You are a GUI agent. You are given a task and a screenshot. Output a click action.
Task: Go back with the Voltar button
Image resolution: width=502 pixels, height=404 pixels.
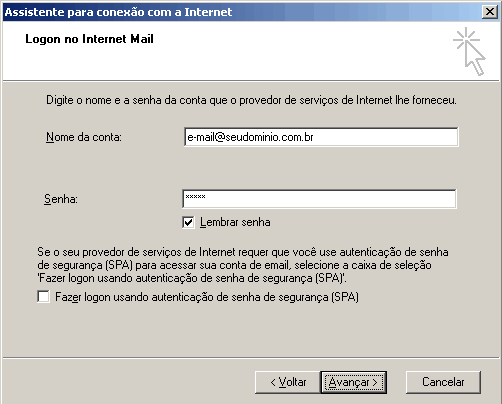[288, 382]
